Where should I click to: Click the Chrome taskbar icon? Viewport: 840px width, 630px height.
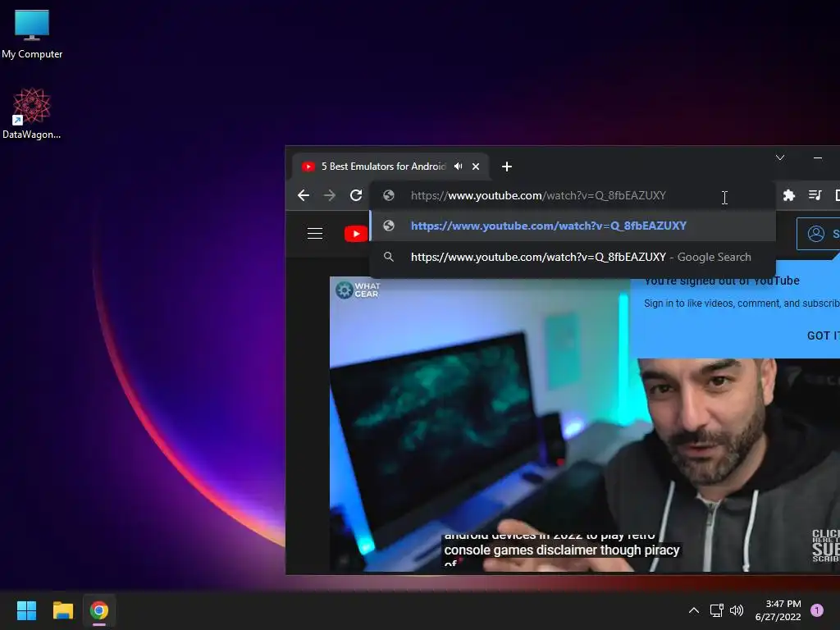click(x=99, y=610)
